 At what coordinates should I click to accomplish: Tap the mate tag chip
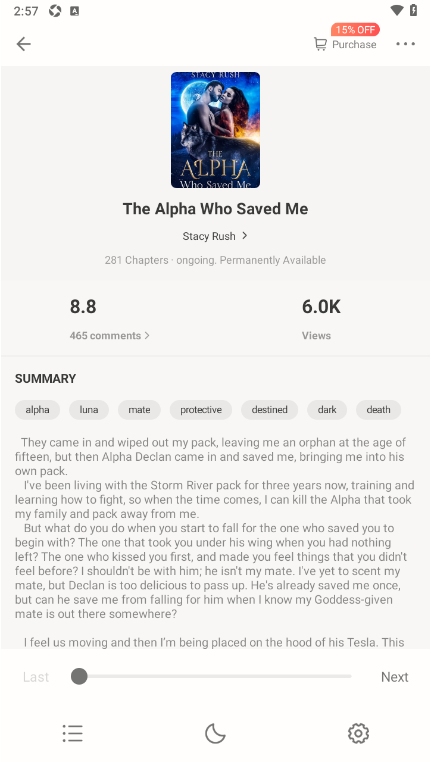[139, 410]
